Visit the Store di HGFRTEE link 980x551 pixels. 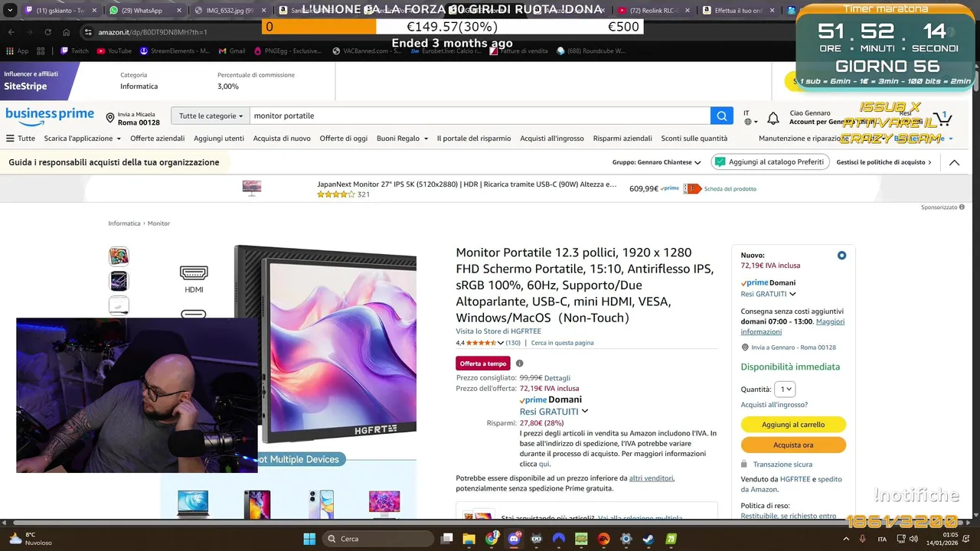[498, 331]
